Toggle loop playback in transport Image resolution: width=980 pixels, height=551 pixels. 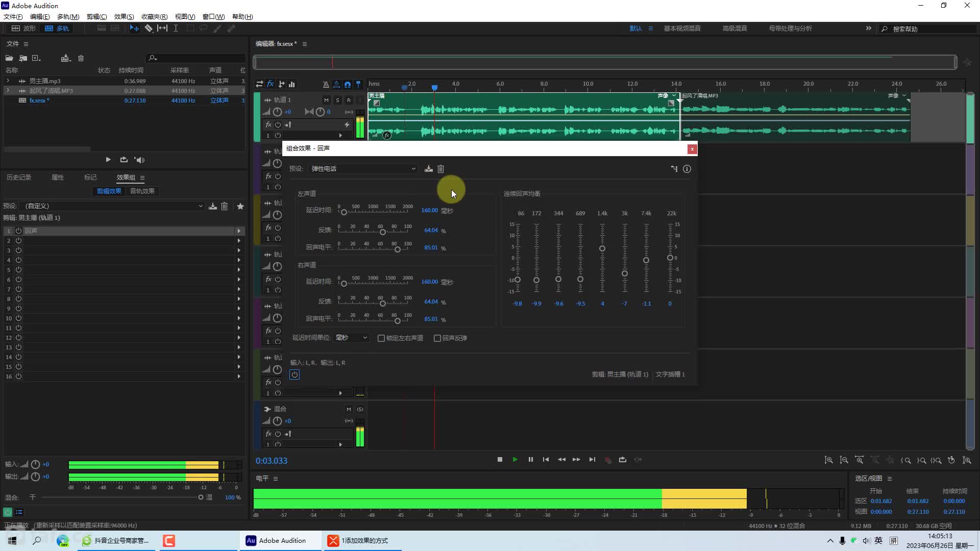tap(623, 460)
